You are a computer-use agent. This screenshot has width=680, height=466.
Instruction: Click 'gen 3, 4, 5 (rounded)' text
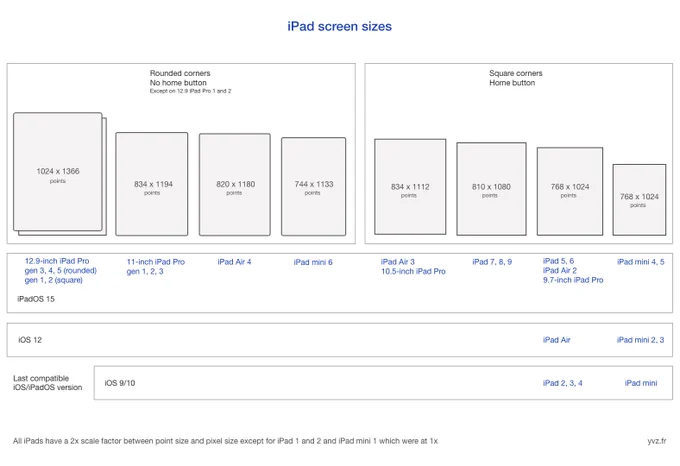[x=61, y=270]
